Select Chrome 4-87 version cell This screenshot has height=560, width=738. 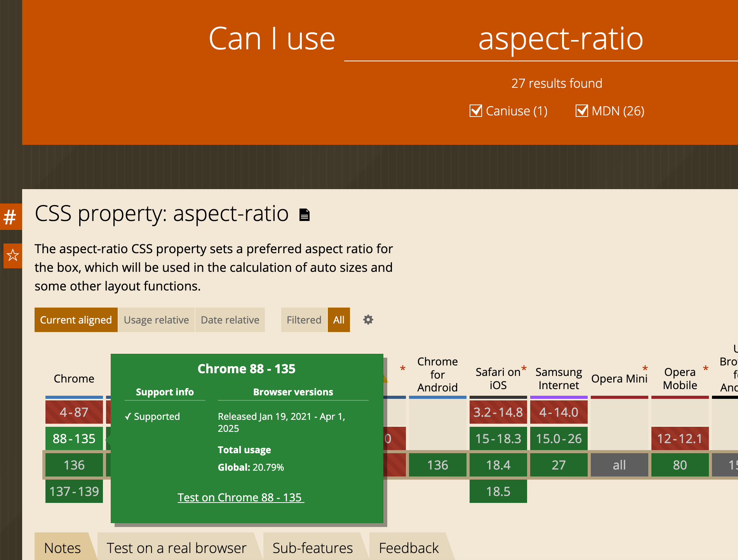pyautogui.click(x=74, y=412)
